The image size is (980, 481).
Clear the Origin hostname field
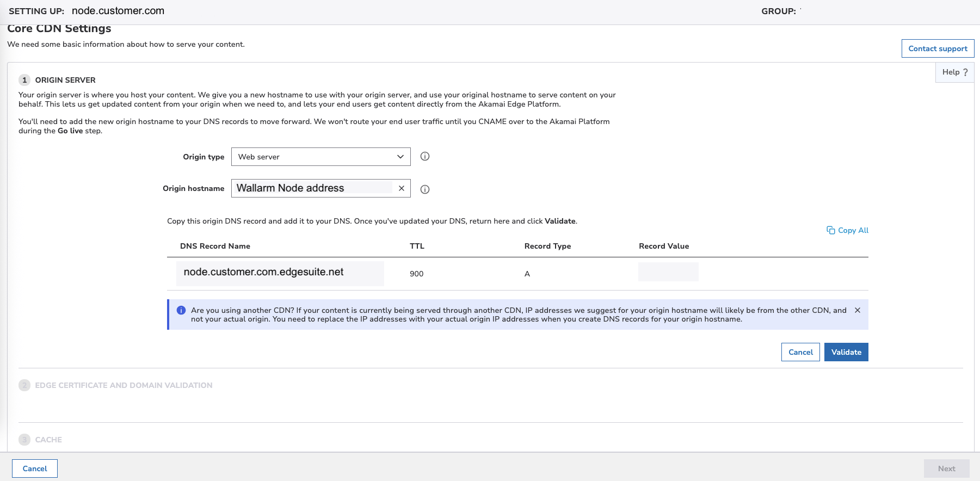point(402,188)
